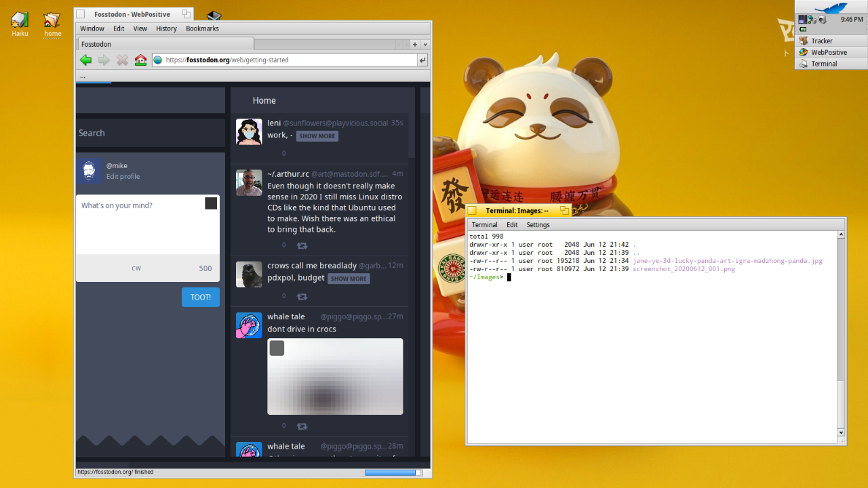The width and height of the screenshot is (868, 488).
Task: Show more of leni's hidden post
Action: pyautogui.click(x=317, y=136)
